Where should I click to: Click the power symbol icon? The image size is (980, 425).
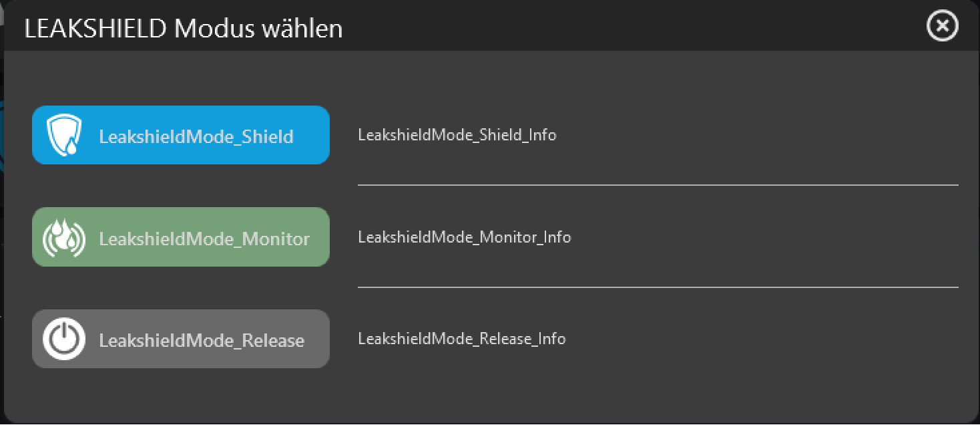[x=64, y=339]
